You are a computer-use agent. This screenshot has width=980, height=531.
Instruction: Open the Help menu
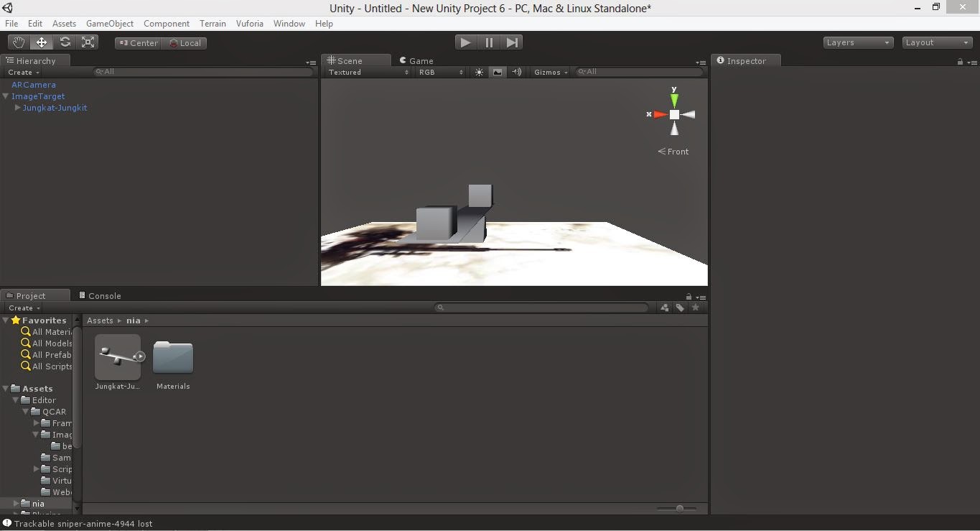coord(324,23)
